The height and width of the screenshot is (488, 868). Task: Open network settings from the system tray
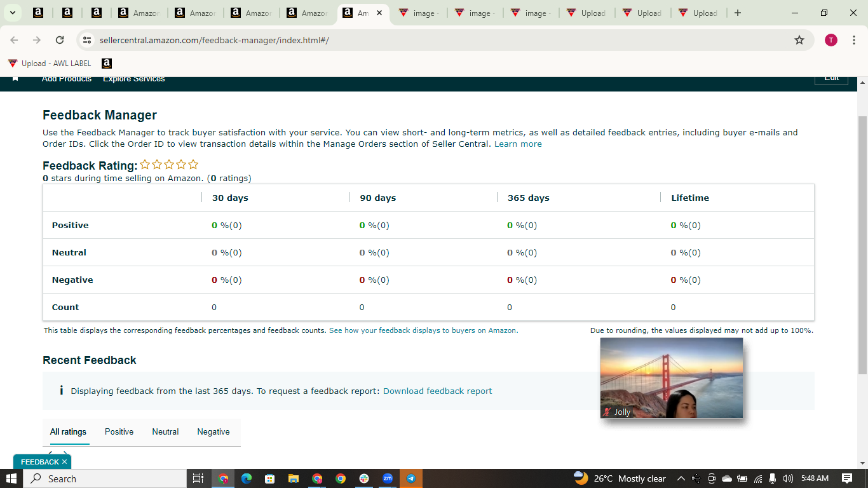757,478
